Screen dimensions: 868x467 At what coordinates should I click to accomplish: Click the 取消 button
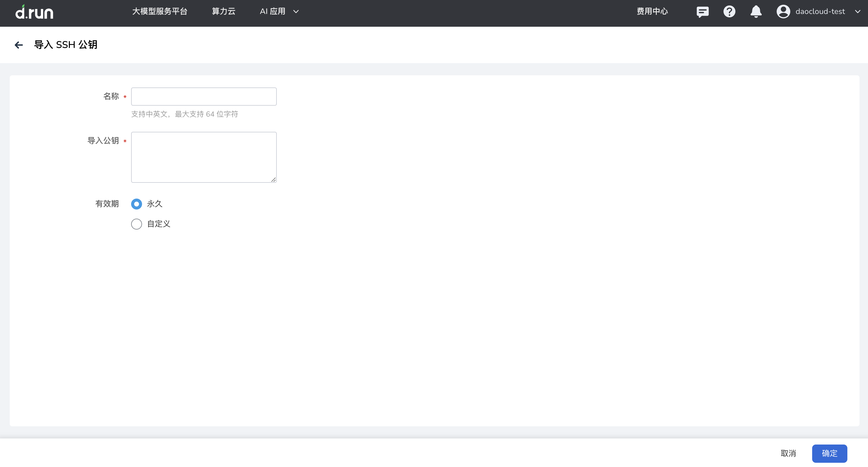[x=788, y=453]
